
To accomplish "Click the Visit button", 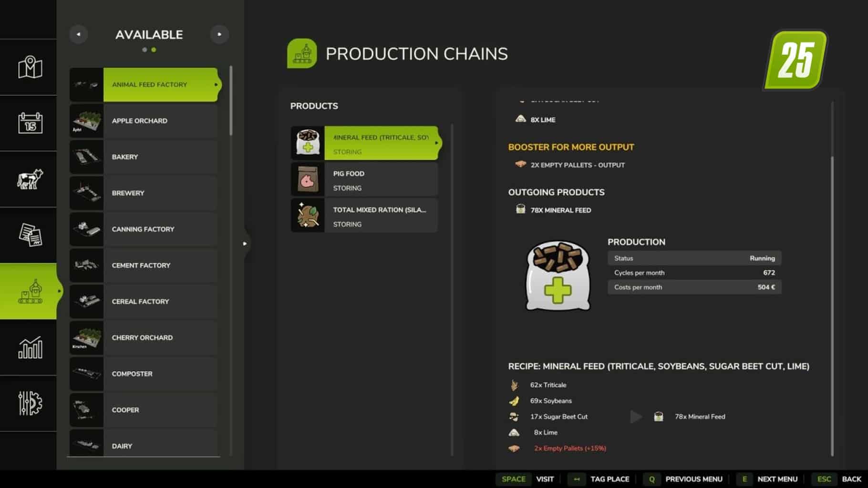I will pyautogui.click(x=525, y=479).
